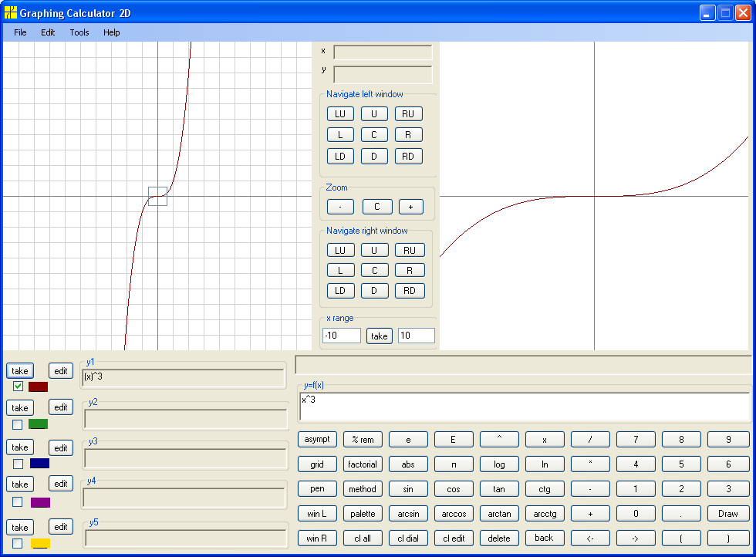
Task: Move the left window to upper-left with LU
Action: click(x=340, y=114)
